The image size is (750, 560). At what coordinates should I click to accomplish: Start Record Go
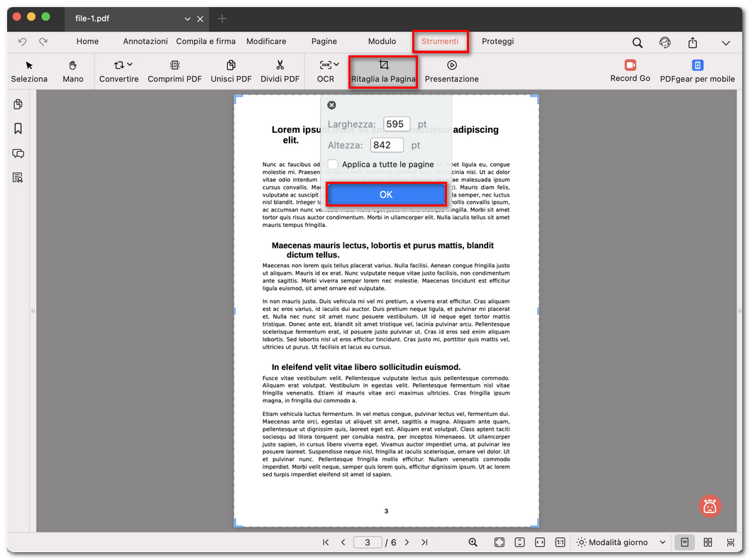[629, 71]
